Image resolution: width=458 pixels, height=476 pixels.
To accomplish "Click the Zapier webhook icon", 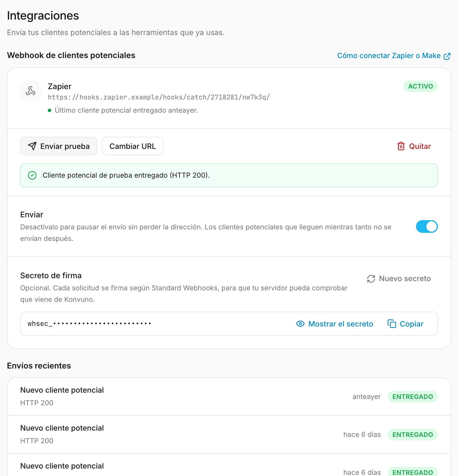I will click(x=30, y=91).
